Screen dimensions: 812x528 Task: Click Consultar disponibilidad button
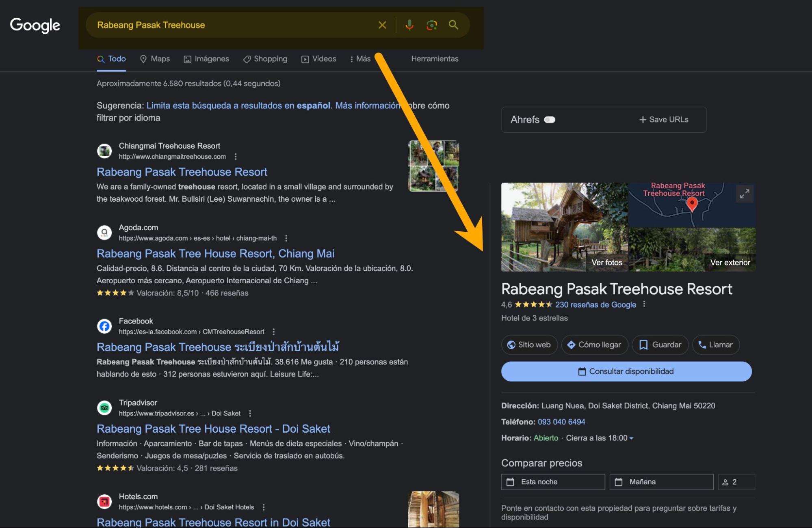(626, 371)
